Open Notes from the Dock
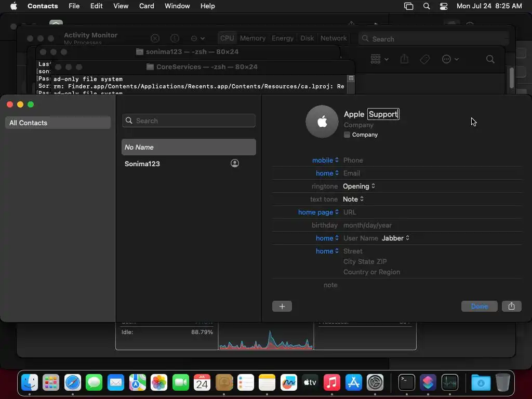 click(x=267, y=383)
